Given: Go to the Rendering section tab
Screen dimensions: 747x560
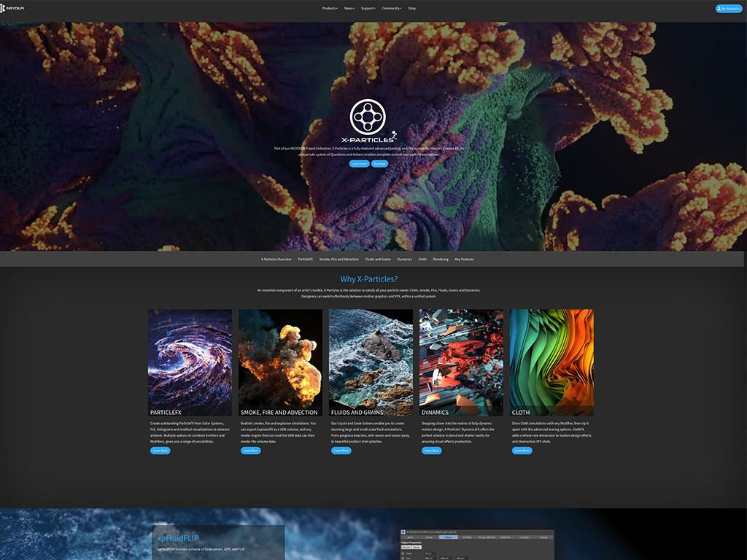Looking at the screenshot, I should pyautogui.click(x=441, y=260).
